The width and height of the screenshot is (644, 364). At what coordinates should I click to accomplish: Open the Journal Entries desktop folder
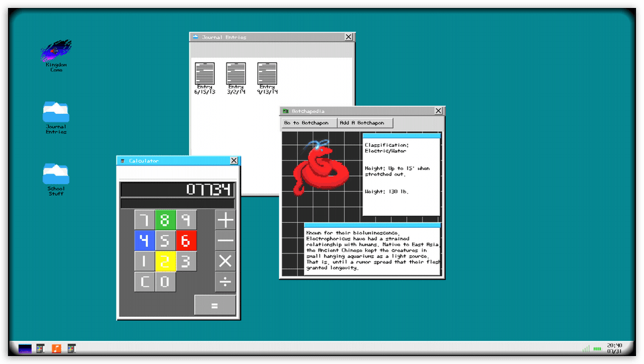pyautogui.click(x=56, y=113)
